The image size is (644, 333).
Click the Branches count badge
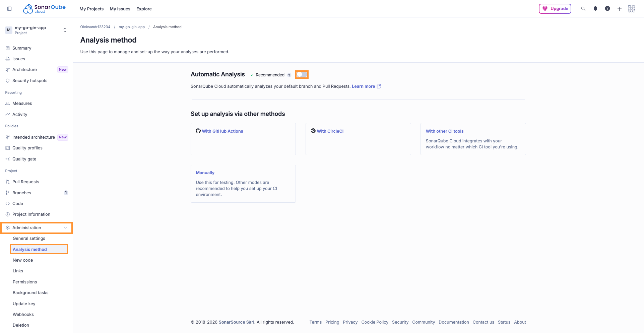click(66, 192)
